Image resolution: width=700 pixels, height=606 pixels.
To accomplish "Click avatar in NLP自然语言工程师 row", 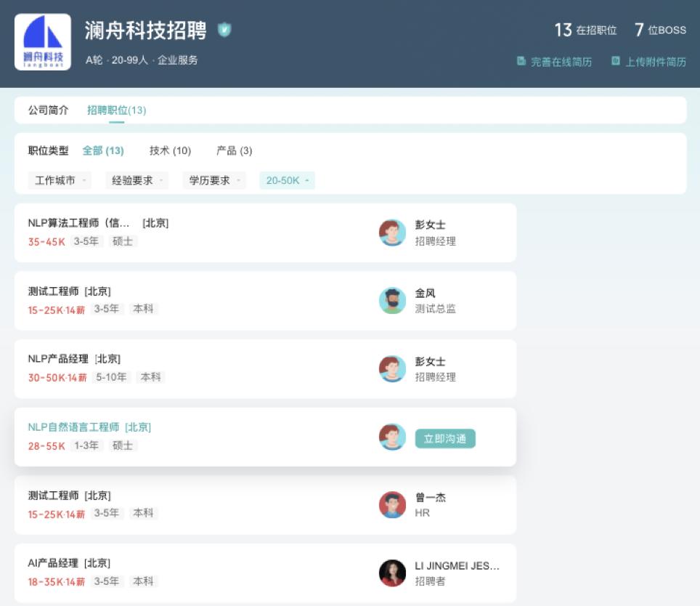I will [x=392, y=437].
